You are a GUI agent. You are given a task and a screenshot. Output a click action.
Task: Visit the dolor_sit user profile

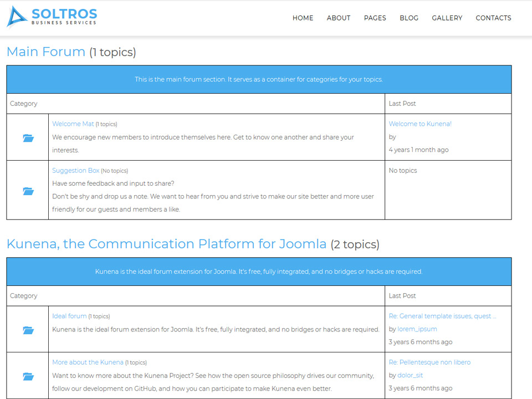pyautogui.click(x=410, y=375)
